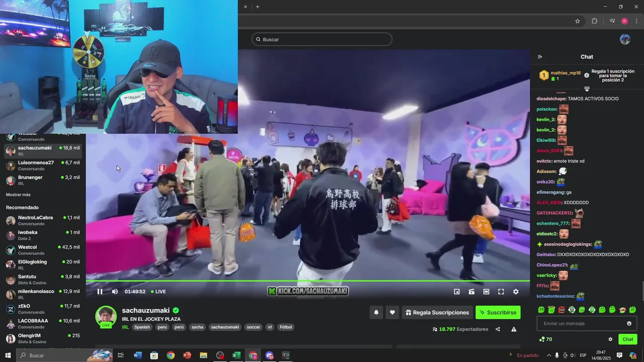Screen dimensions: 644x362
Task: Open browser extensions puzzle icon
Action: (x=594, y=21)
